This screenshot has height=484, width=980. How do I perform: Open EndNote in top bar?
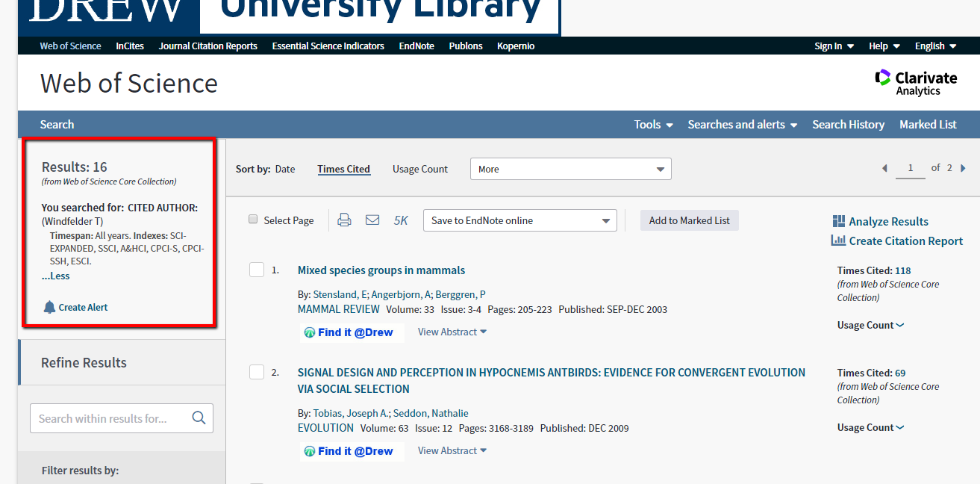tap(416, 46)
